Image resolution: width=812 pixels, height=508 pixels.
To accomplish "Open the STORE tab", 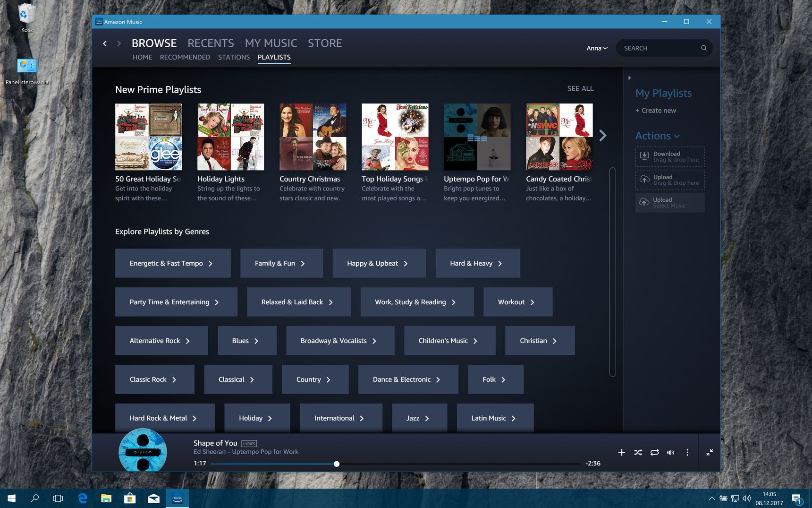I will tap(325, 43).
